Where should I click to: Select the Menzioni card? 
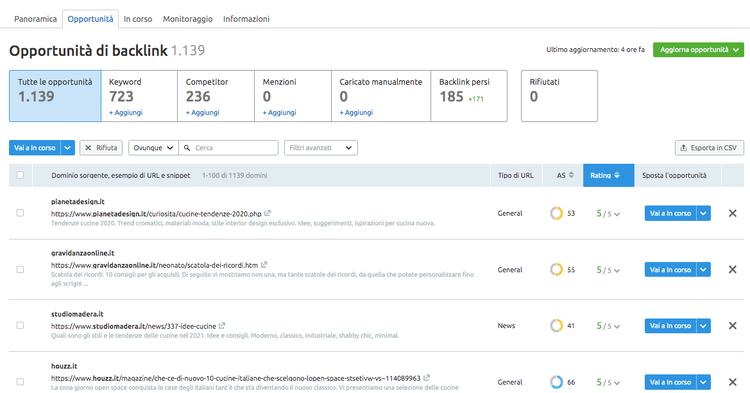(293, 96)
